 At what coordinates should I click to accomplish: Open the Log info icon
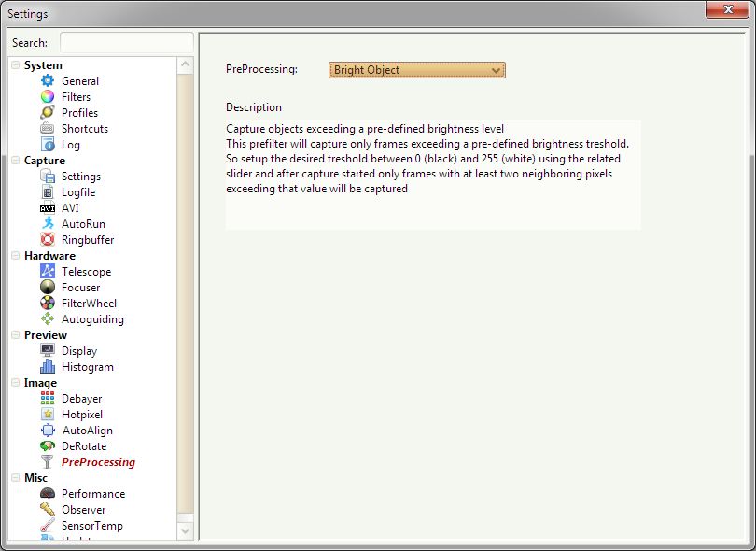pos(48,144)
